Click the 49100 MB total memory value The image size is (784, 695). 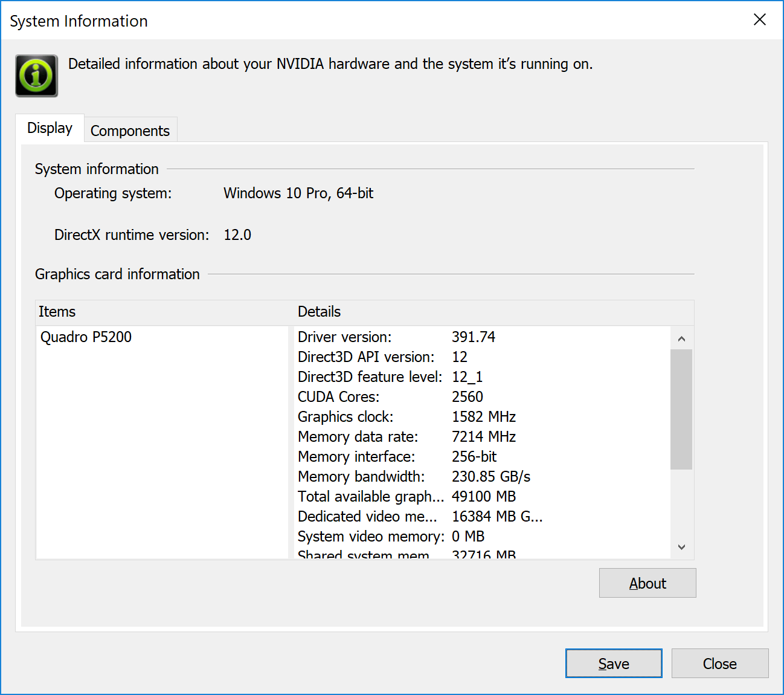[484, 497]
